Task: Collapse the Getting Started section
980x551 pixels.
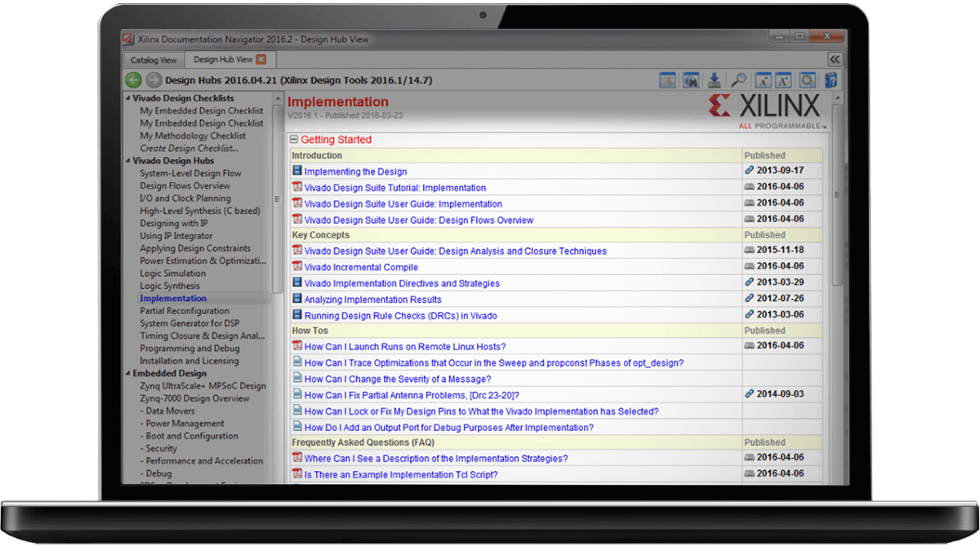Action: (295, 140)
